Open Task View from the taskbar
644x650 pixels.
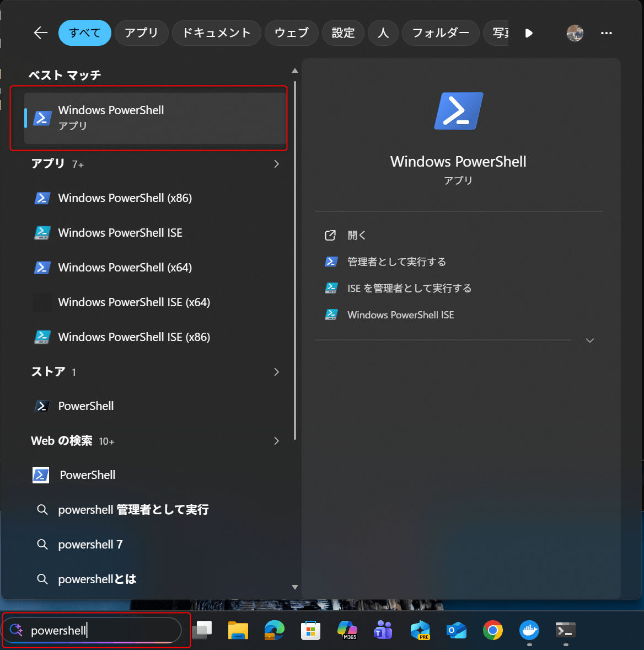point(202,631)
